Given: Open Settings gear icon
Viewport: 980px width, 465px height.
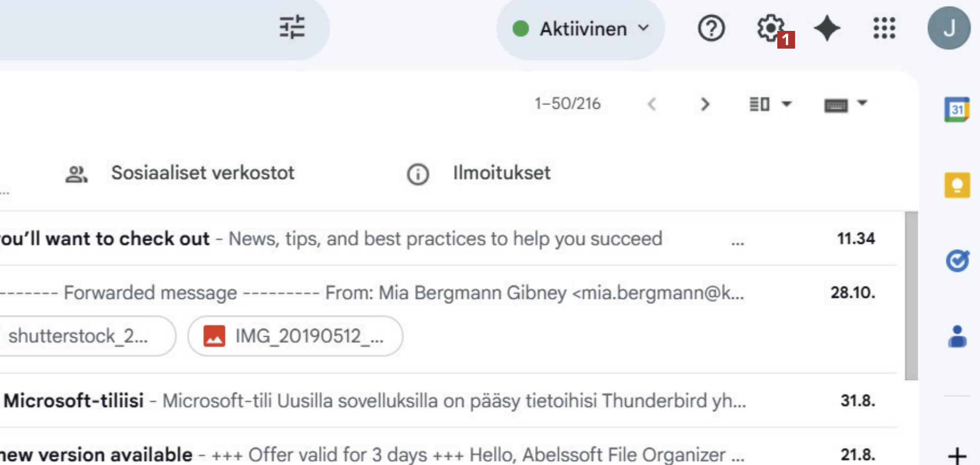Looking at the screenshot, I should 770,28.
